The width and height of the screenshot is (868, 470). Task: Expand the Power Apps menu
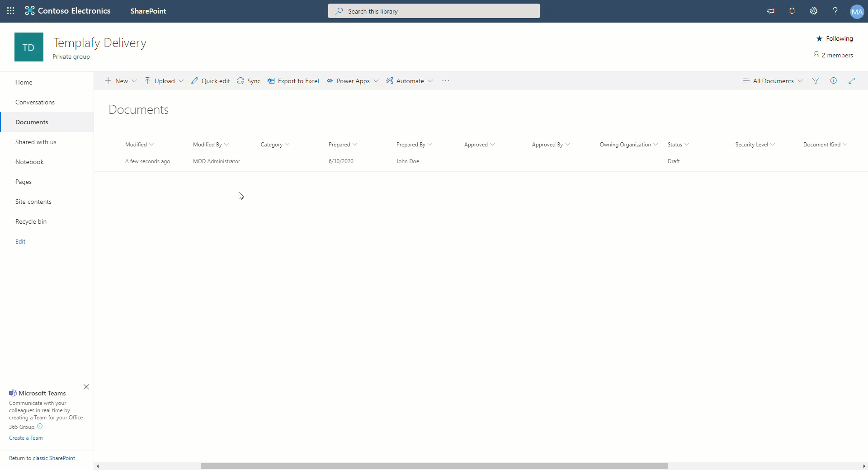[x=353, y=81]
